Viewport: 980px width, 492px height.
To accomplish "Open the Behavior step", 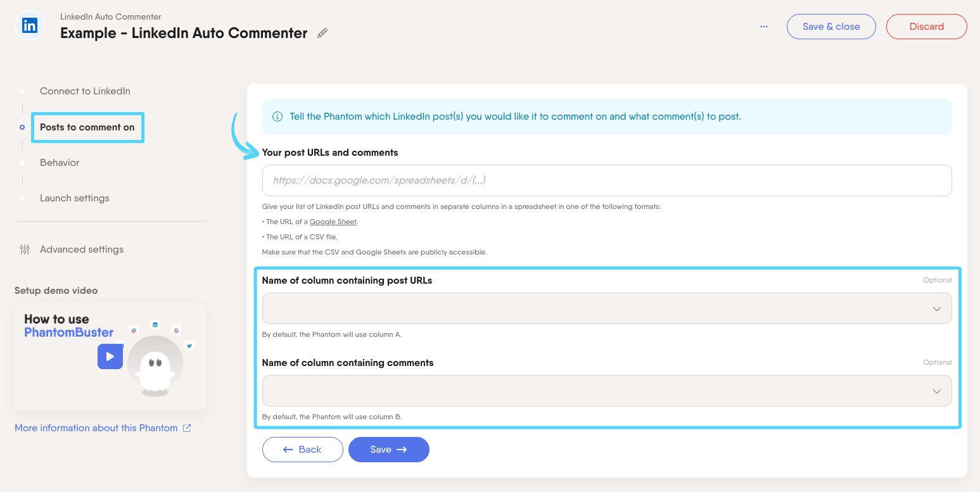I will coord(60,163).
